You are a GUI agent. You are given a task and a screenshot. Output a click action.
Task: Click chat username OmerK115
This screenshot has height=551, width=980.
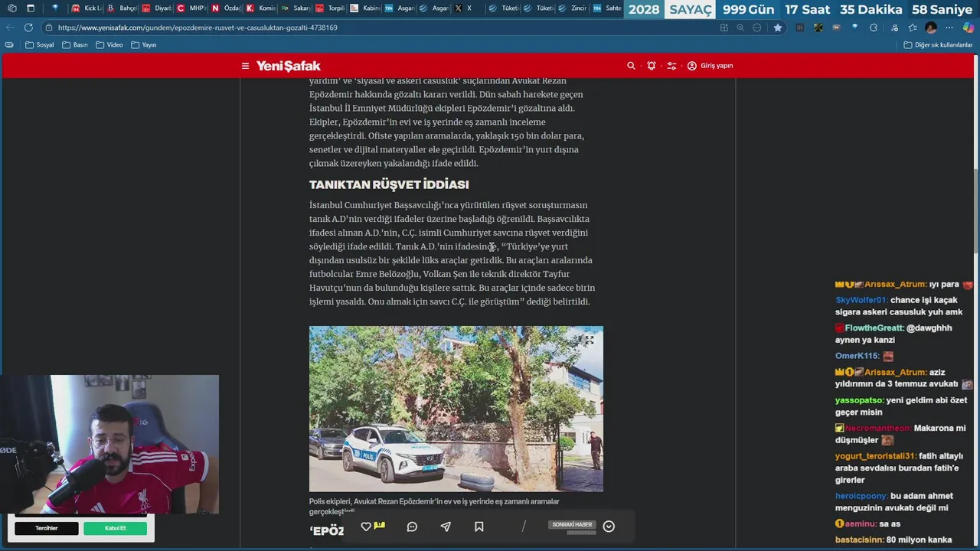click(857, 356)
